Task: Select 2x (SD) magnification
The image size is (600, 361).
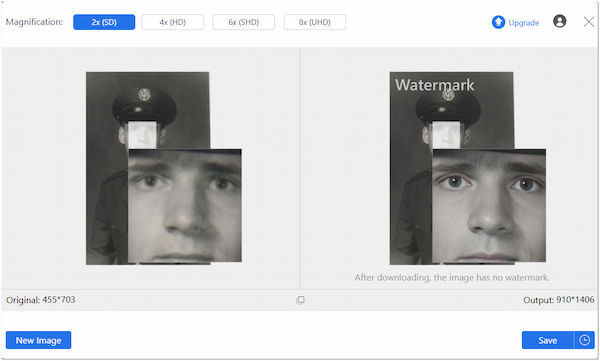Action: (104, 22)
